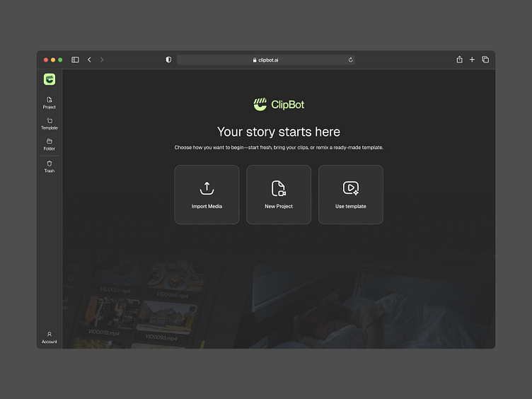
Task: Click the 'Choose how you want to begin' subtitle
Action: coord(279,147)
